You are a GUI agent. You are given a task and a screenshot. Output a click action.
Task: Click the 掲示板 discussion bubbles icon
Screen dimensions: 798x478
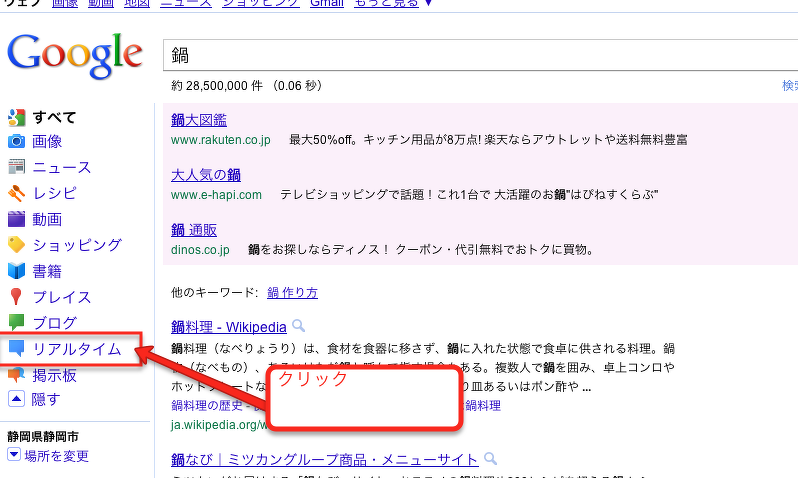(x=16, y=375)
